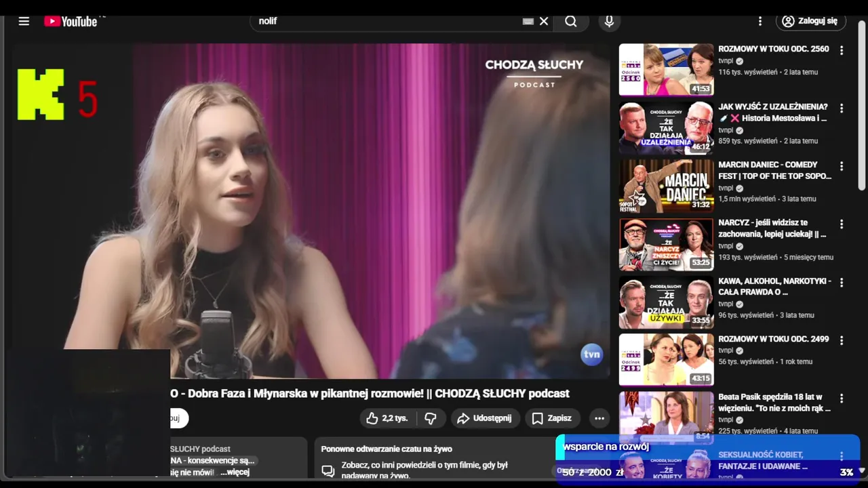Open Beata Pasik video thumbnail
The width and height of the screenshot is (868, 488).
tap(666, 417)
